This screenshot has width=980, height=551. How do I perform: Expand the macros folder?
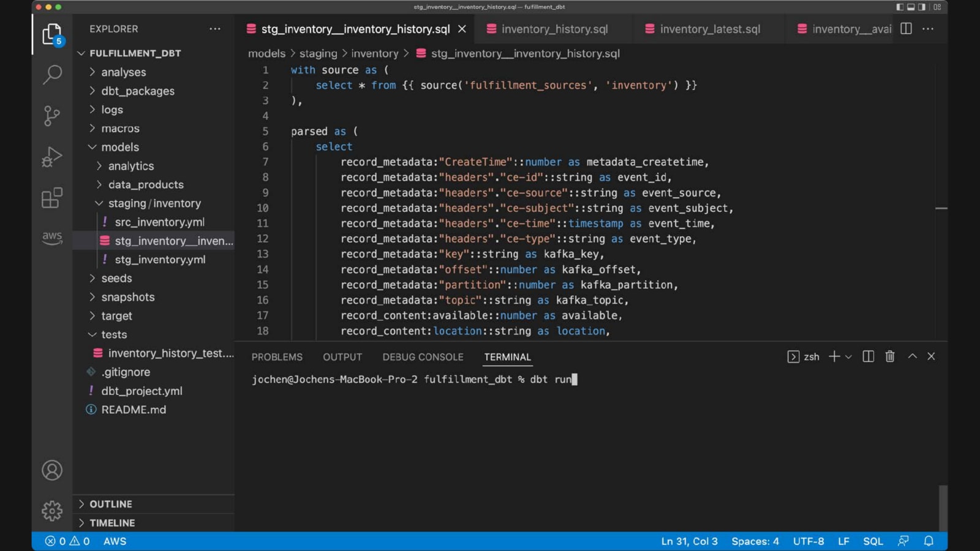[x=153, y=129]
